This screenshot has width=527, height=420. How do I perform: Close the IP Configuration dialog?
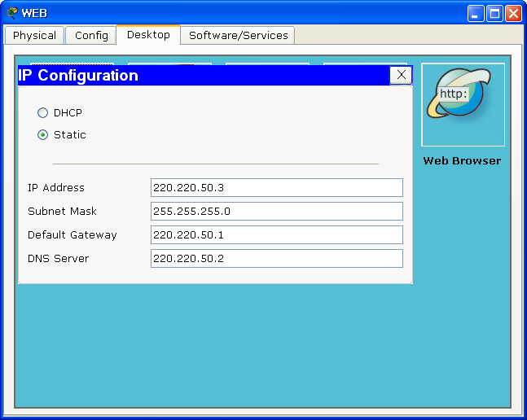pyautogui.click(x=401, y=75)
